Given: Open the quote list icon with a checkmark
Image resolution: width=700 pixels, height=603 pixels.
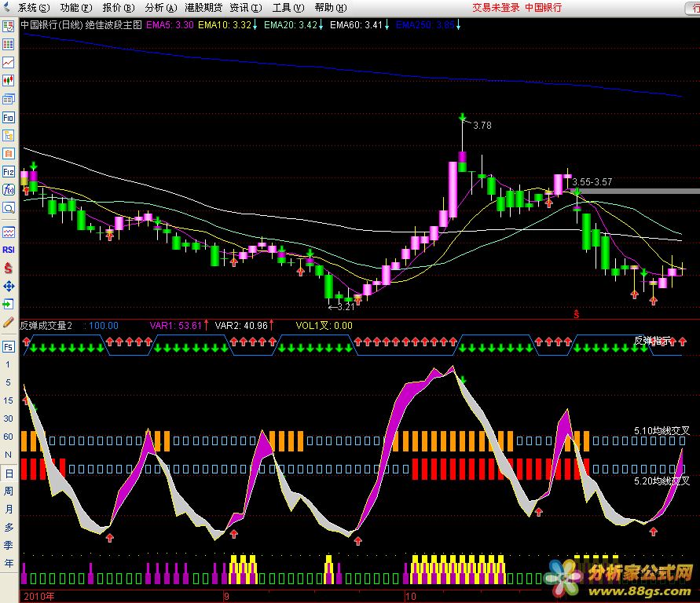Looking at the screenshot, I should [x=8, y=27].
